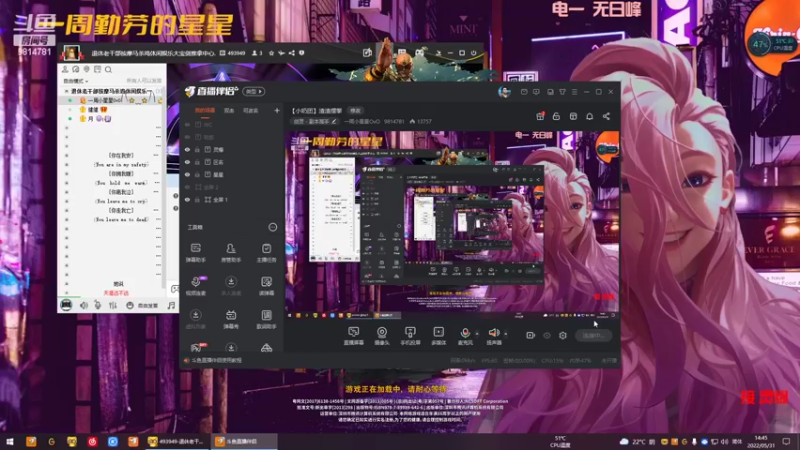Image resolution: width=800 pixels, height=450 pixels.
Task: Open the 主播任务 tool in toolbox
Action: 266,252
